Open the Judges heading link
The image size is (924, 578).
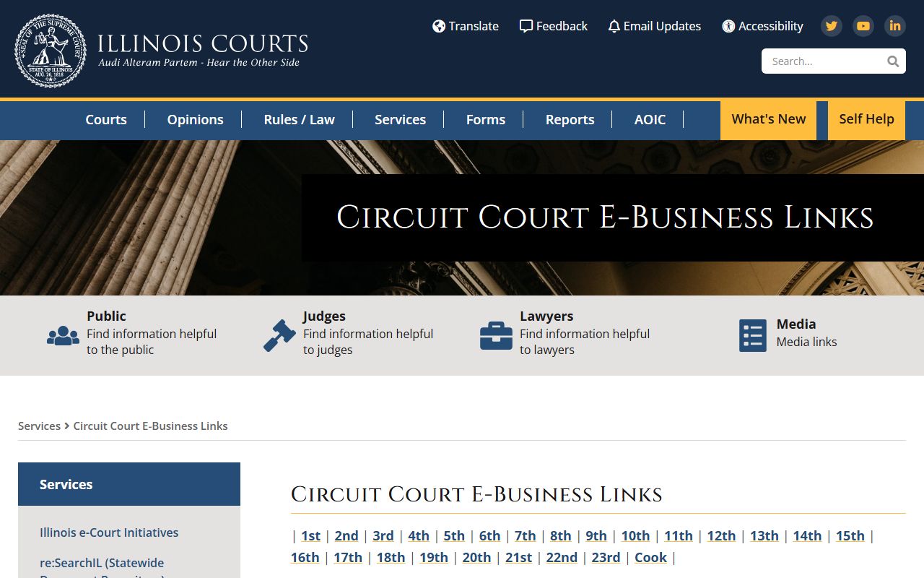(x=324, y=316)
